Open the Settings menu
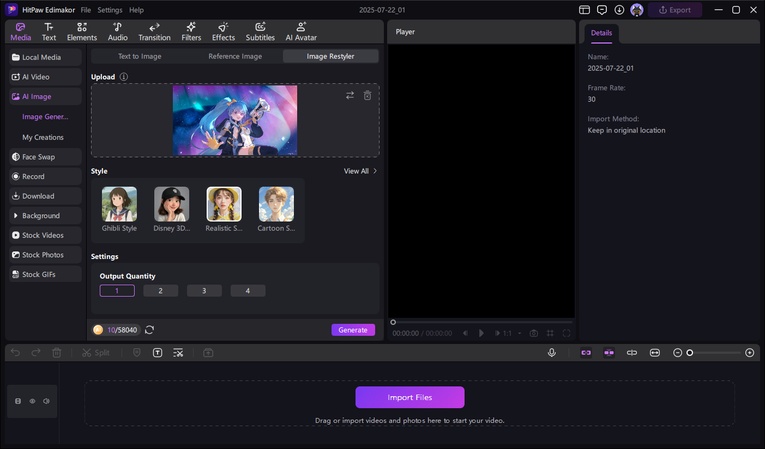This screenshot has height=449, width=765. point(110,10)
